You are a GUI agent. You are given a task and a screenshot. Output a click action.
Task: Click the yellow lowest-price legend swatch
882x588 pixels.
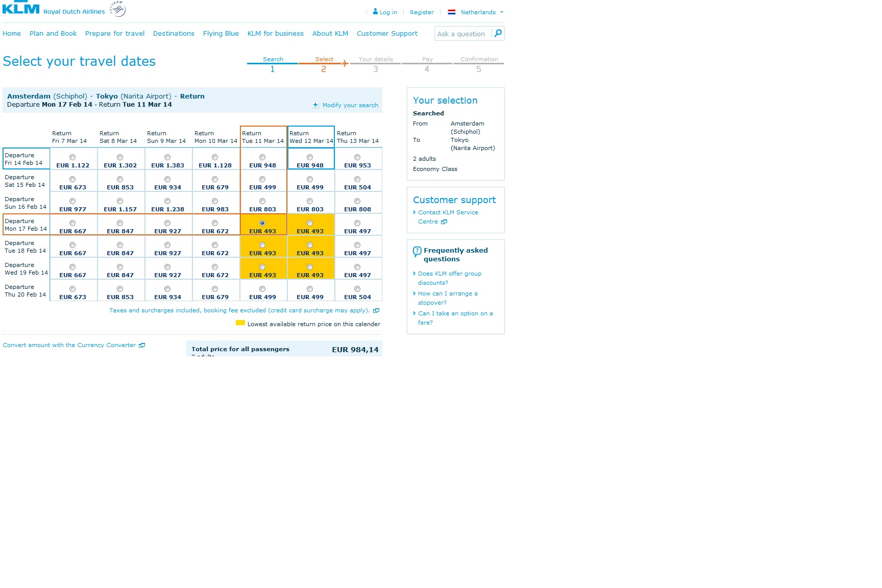240,323
